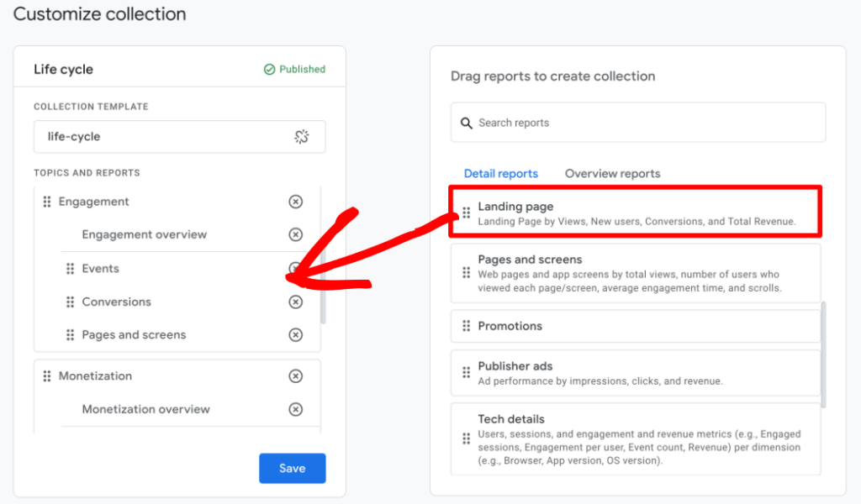Click the Save button
The height and width of the screenshot is (504, 861).
pyautogui.click(x=292, y=468)
